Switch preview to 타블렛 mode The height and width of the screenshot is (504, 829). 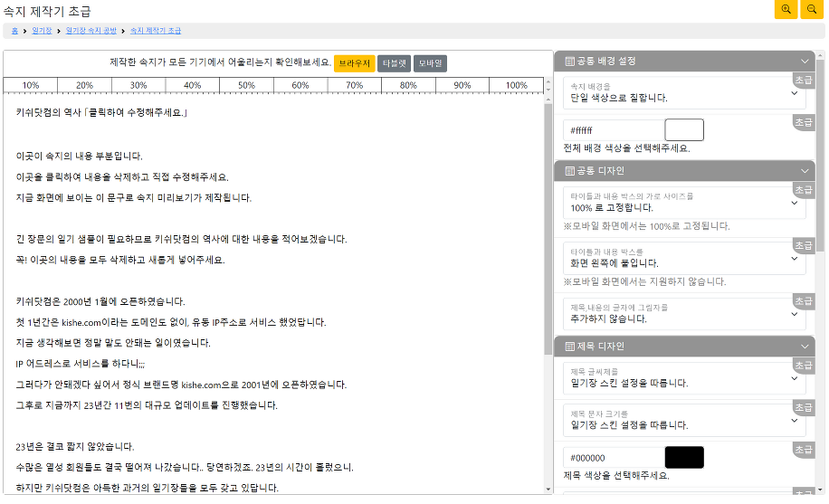pyautogui.click(x=393, y=63)
